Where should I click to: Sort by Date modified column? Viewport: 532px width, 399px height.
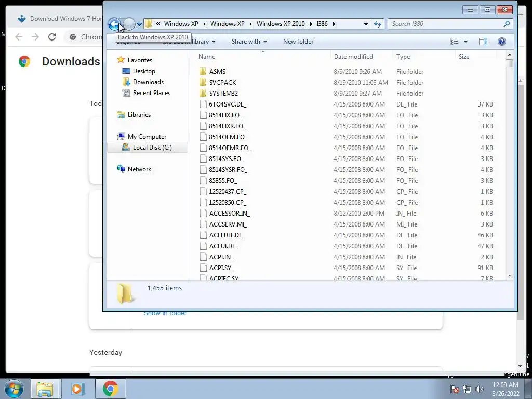353,57
